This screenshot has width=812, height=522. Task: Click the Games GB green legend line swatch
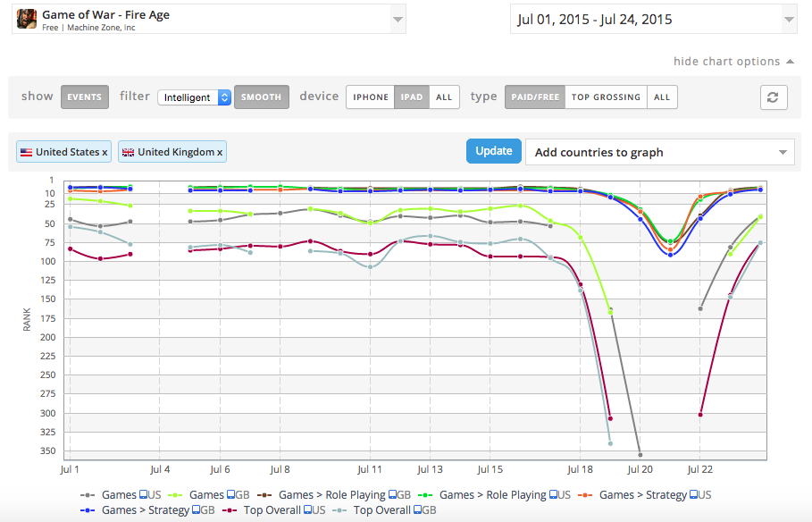[x=177, y=495]
